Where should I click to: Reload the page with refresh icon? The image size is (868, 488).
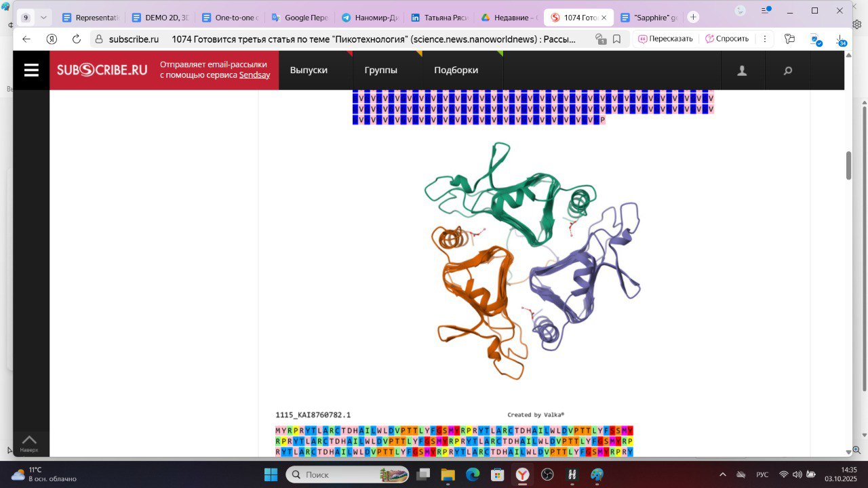point(77,39)
